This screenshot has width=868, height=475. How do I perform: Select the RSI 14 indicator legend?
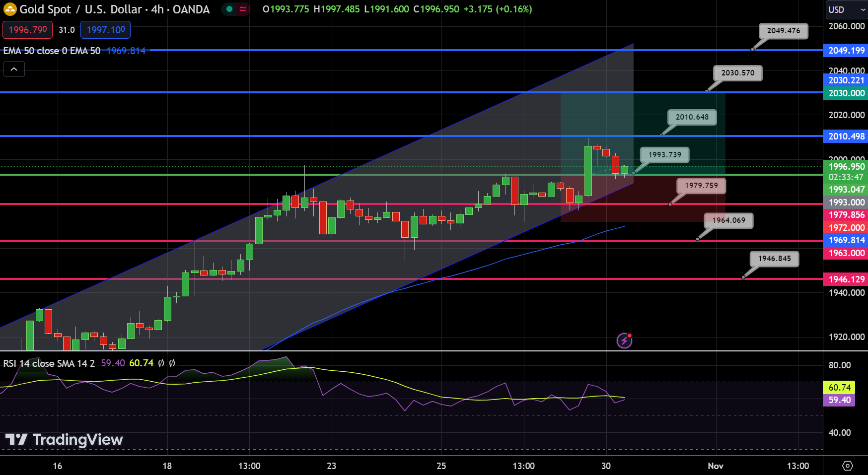(x=49, y=363)
